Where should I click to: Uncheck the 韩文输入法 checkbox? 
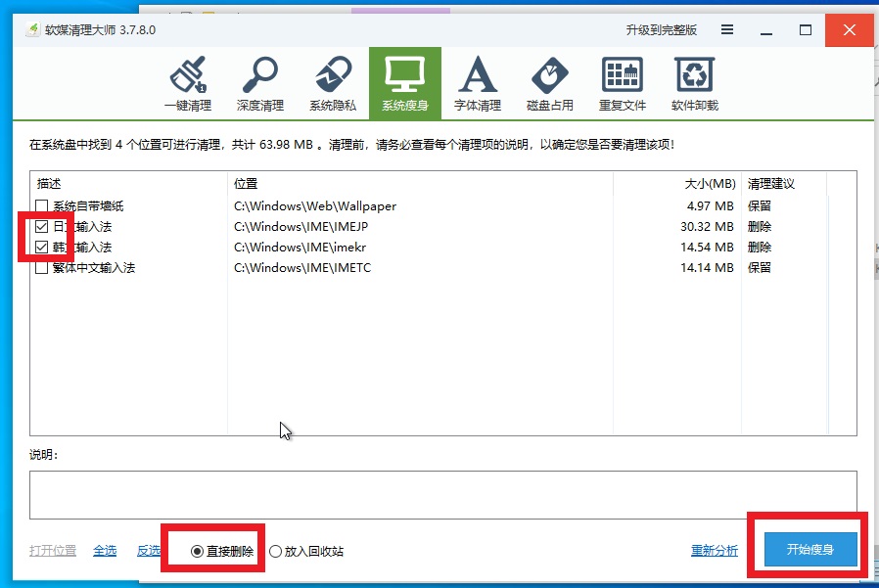point(41,248)
